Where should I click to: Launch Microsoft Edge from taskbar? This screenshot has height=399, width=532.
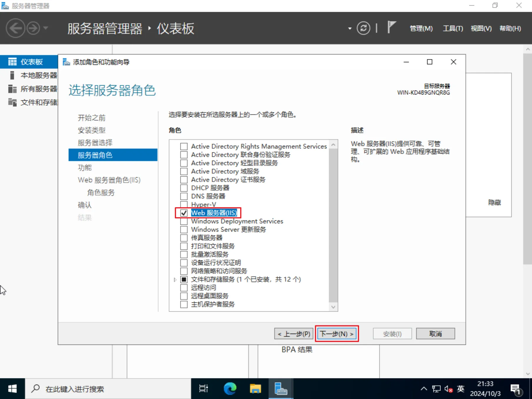[230, 389]
